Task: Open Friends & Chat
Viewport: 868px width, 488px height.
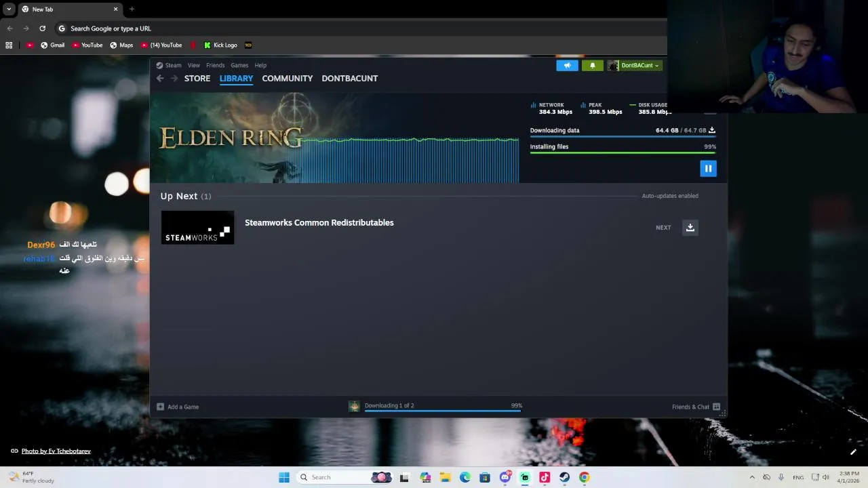Action: click(696, 407)
